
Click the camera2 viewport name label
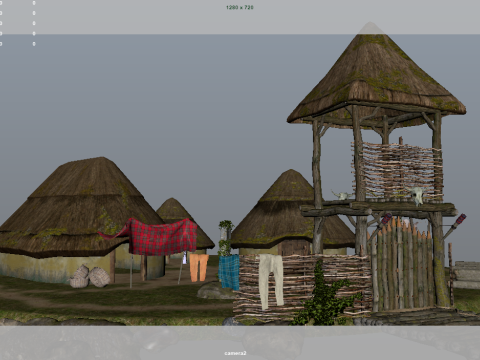(235, 353)
